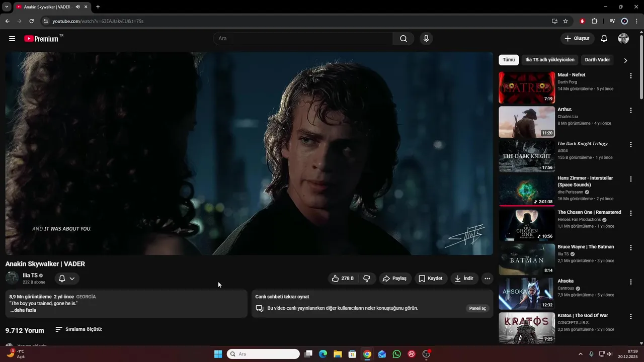Click the install app icon in address bar
This screenshot has width=644, height=362.
(x=554, y=21)
